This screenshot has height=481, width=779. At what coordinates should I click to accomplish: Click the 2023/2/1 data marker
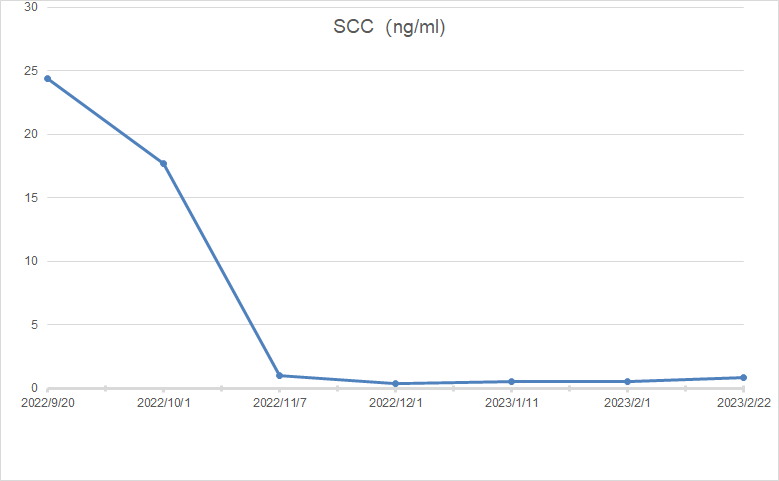click(628, 381)
